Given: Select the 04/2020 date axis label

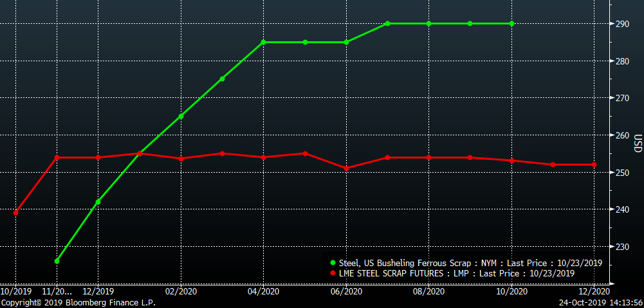Looking at the screenshot, I should pos(264,291).
